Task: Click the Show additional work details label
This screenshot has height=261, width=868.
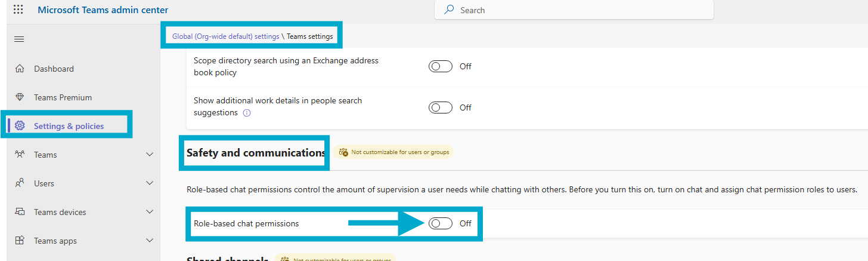Action: click(x=278, y=106)
